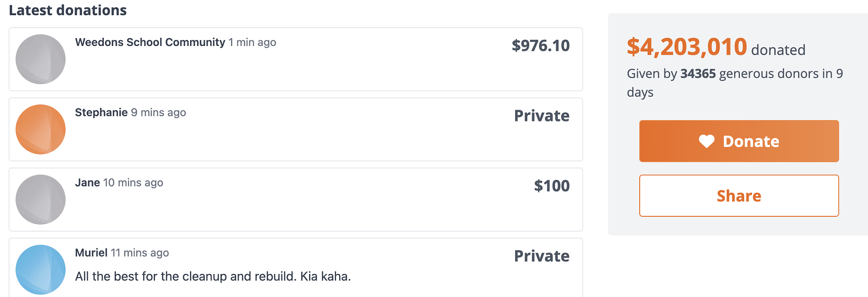Click Weedons School Community's grey avatar

coord(40,59)
